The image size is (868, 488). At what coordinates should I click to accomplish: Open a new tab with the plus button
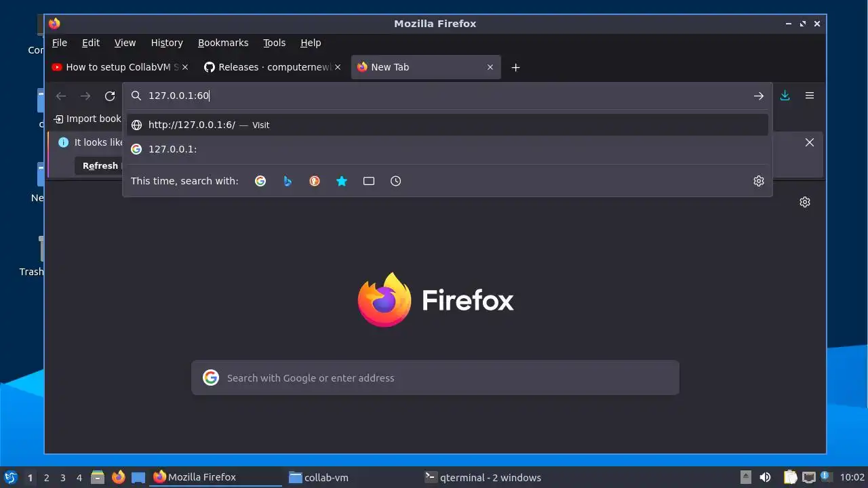[515, 67]
